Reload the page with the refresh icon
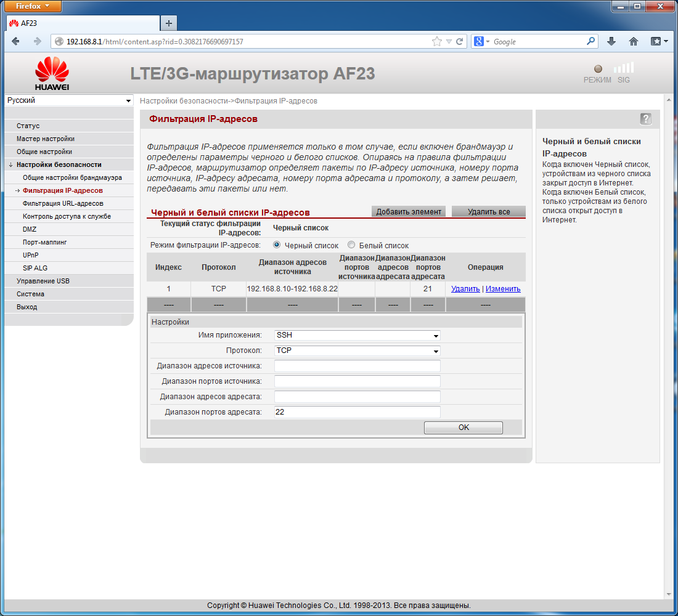 click(460, 41)
